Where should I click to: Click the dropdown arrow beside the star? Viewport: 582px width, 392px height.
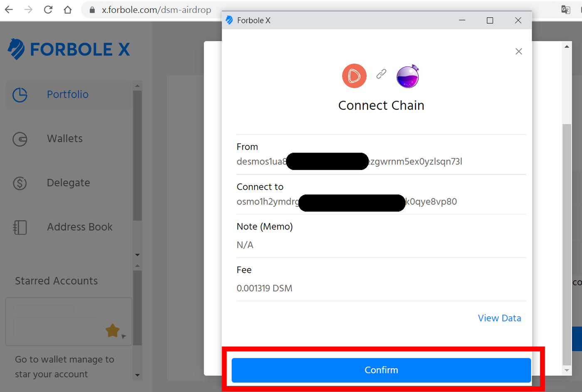tap(123, 336)
